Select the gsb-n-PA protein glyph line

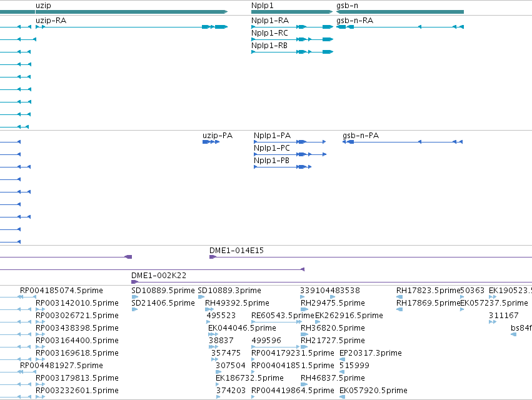403,142
